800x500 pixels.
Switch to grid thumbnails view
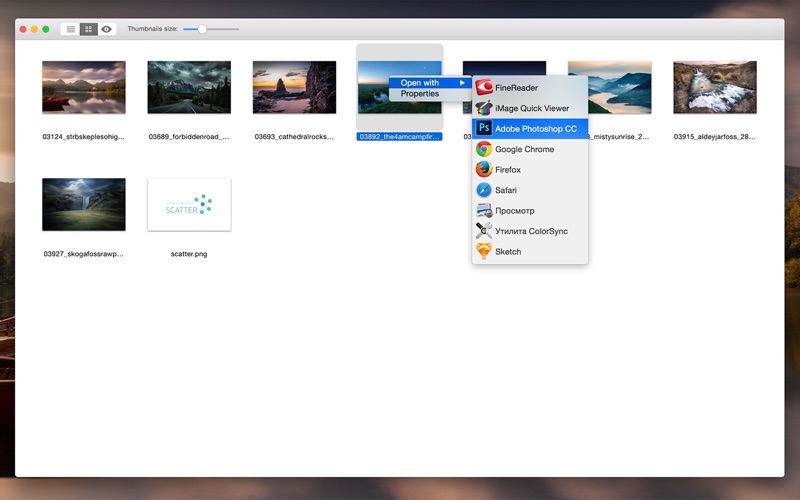[89, 29]
